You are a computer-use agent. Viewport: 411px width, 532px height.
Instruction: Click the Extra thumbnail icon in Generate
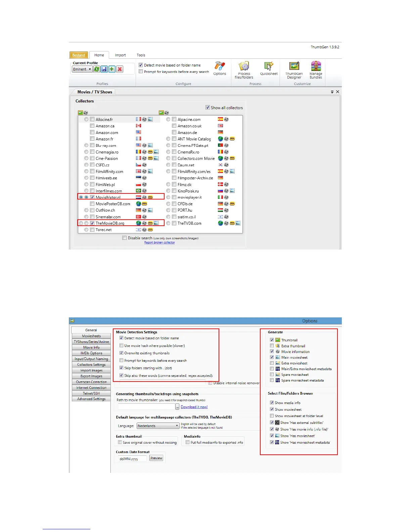[277, 346]
